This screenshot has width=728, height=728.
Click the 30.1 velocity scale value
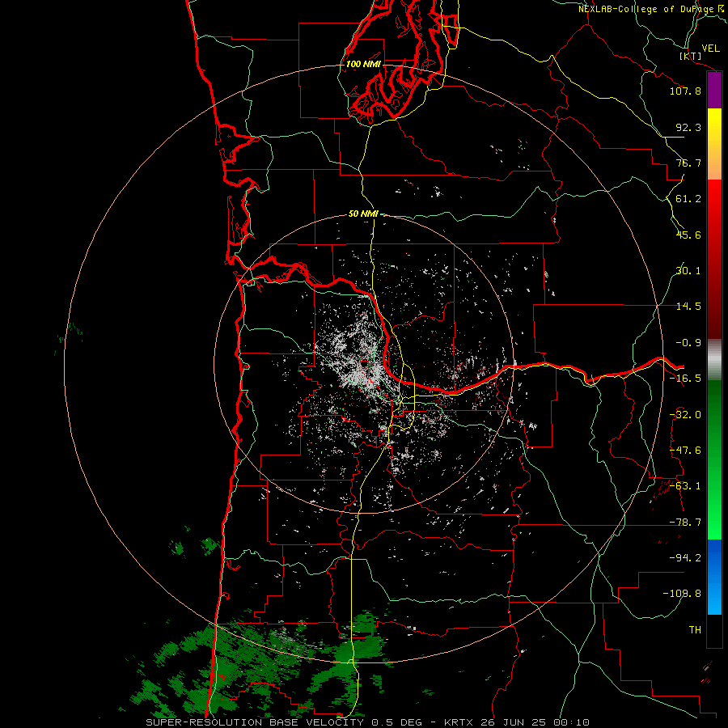[x=688, y=271]
